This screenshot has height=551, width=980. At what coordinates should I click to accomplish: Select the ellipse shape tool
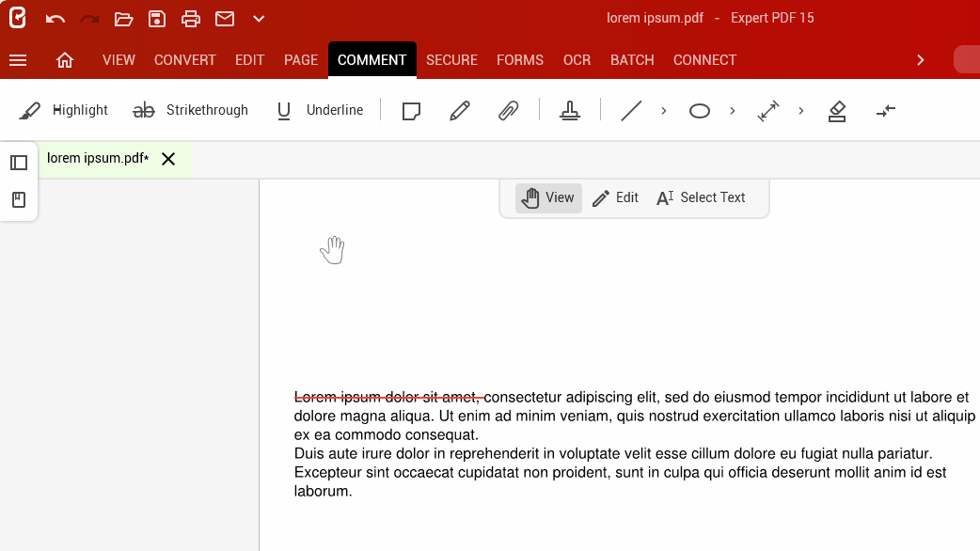tap(700, 111)
